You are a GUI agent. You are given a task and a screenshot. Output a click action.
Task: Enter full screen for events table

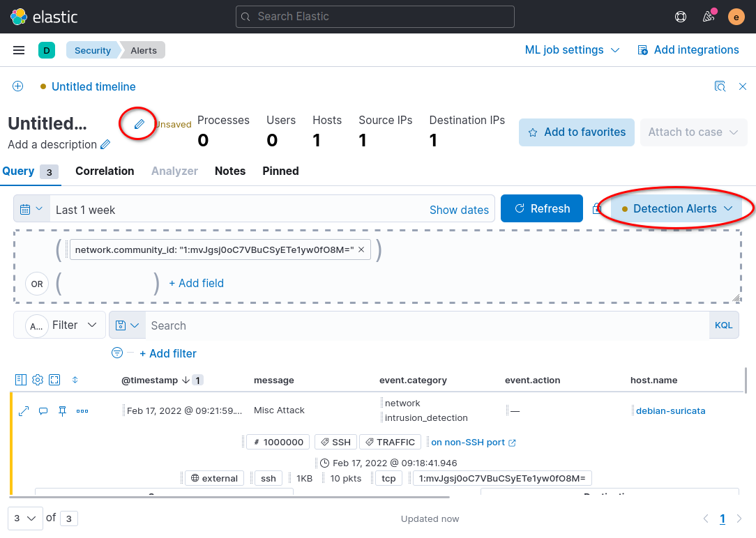(x=54, y=380)
